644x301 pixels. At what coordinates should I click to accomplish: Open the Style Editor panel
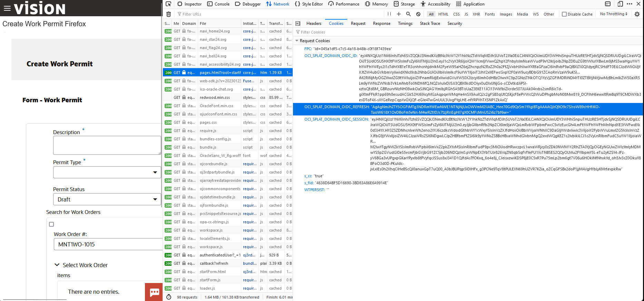click(309, 4)
